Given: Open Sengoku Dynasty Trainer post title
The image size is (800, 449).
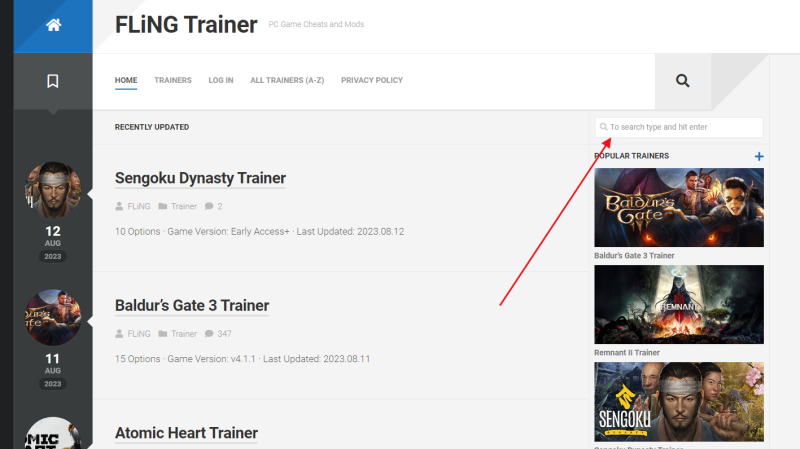Looking at the screenshot, I should pyautogui.click(x=200, y=178).
